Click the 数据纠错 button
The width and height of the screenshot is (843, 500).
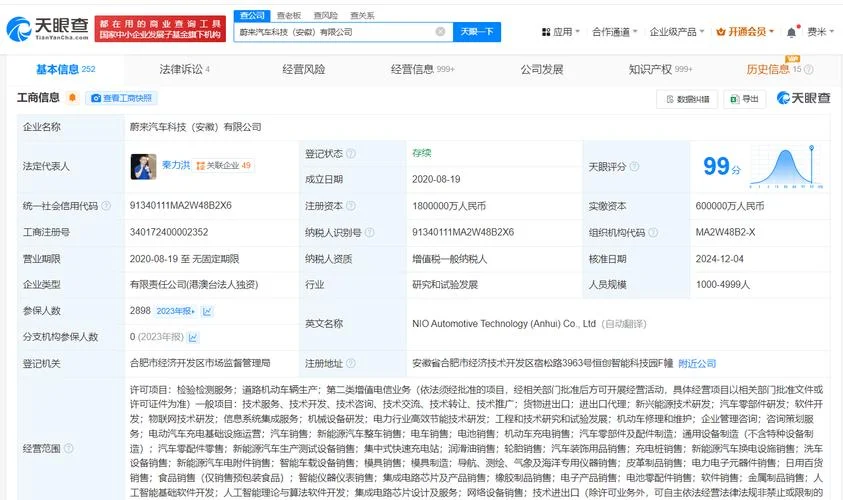pyautogui.click(x=687, y=99)
